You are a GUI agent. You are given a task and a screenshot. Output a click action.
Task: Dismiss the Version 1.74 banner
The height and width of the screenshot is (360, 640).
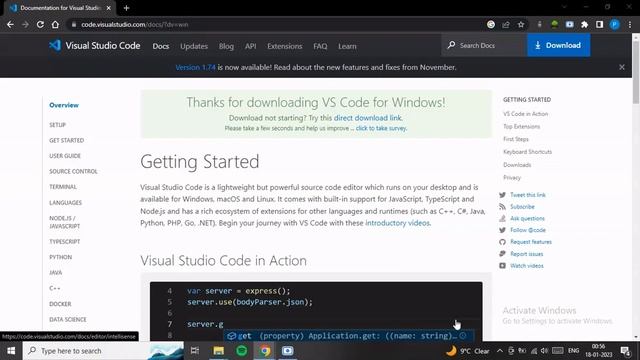pyautogui.click(x=622, y=67)
